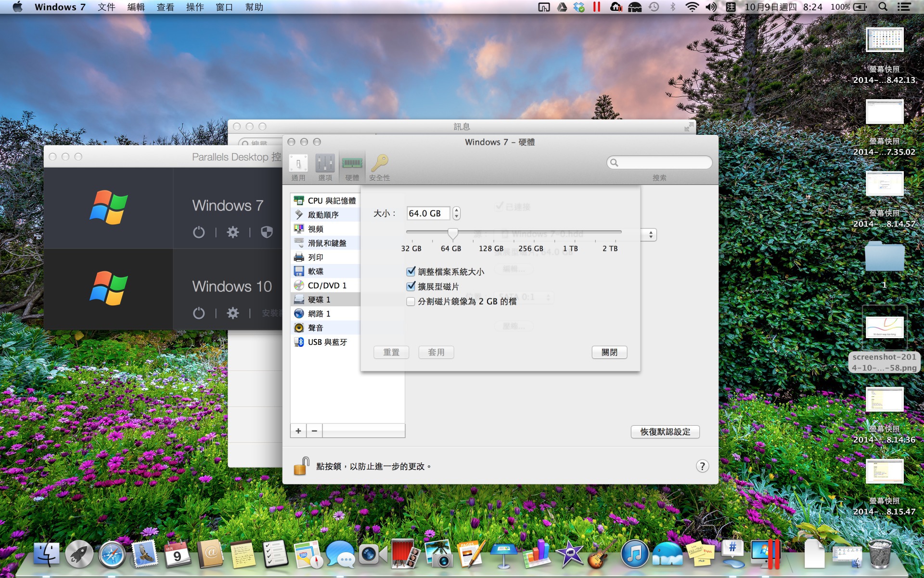924x578 pixels.
Task: Click the 套用 button
Action: [436, 352]
